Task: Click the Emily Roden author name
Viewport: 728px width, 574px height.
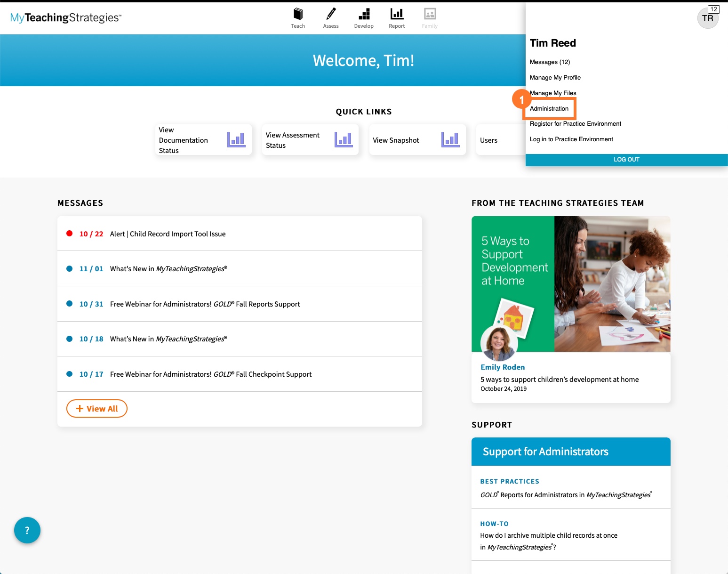Action: point(503,367)
